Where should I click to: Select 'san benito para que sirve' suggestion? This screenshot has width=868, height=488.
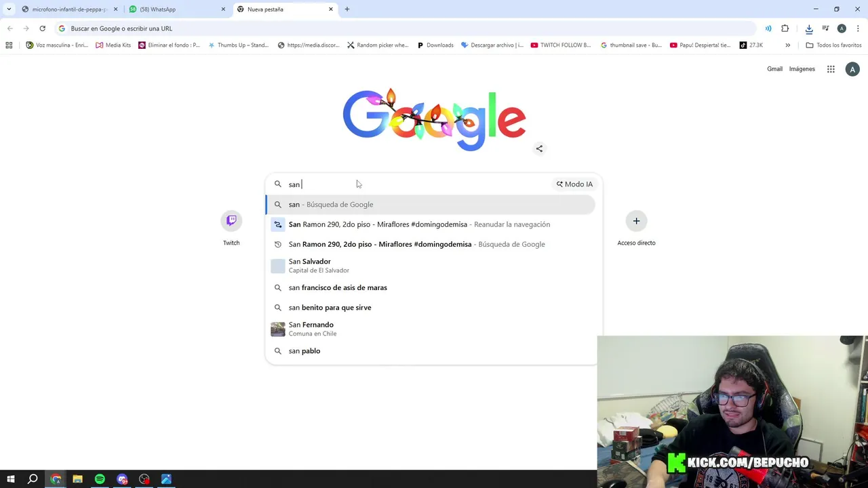(431, 308)
